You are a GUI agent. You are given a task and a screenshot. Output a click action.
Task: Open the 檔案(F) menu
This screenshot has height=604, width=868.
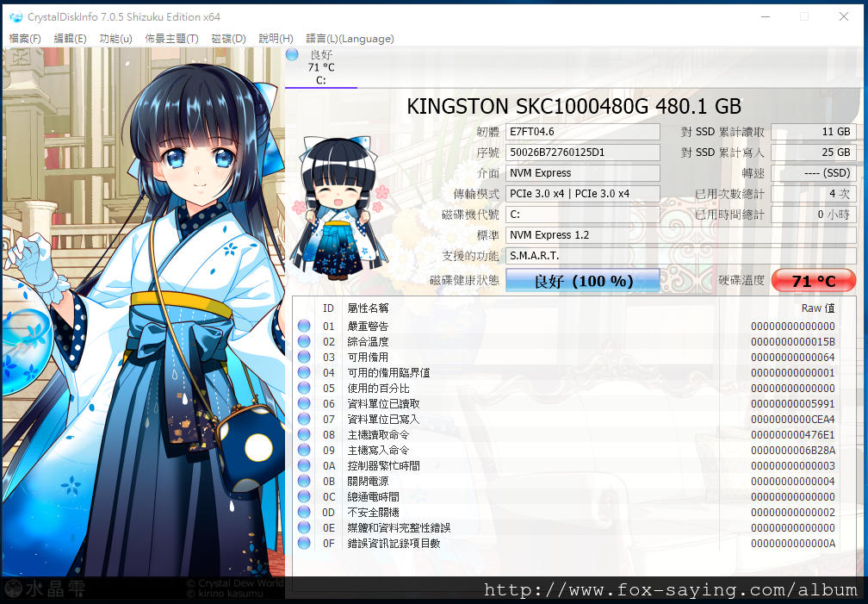[x=25, y=39]
